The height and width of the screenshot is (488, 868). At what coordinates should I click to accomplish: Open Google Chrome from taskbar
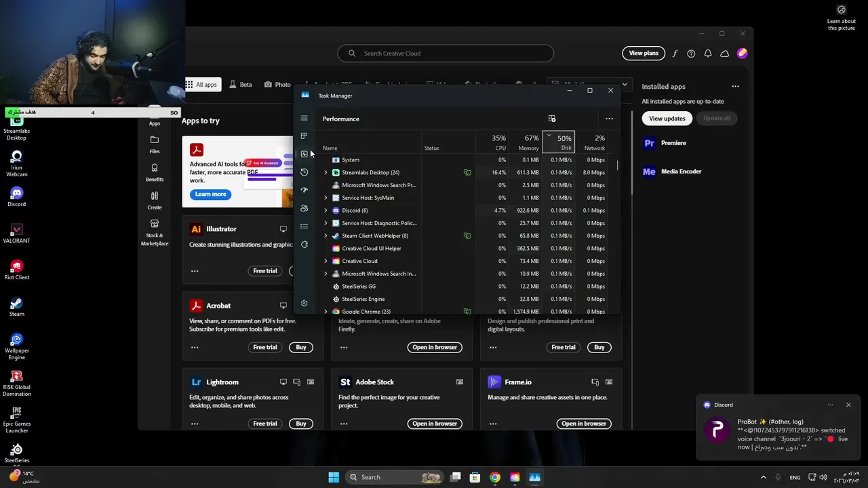tap(495, 477)
